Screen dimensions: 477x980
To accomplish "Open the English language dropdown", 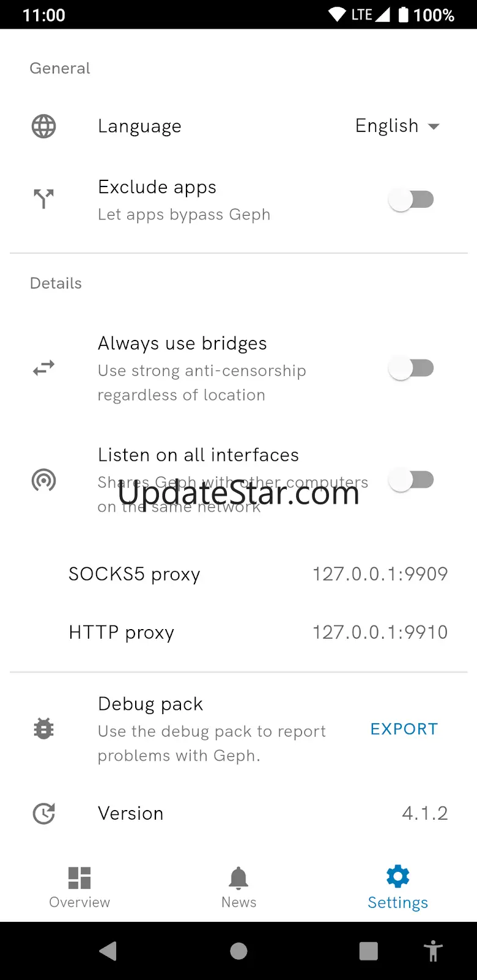I will 398,126.
